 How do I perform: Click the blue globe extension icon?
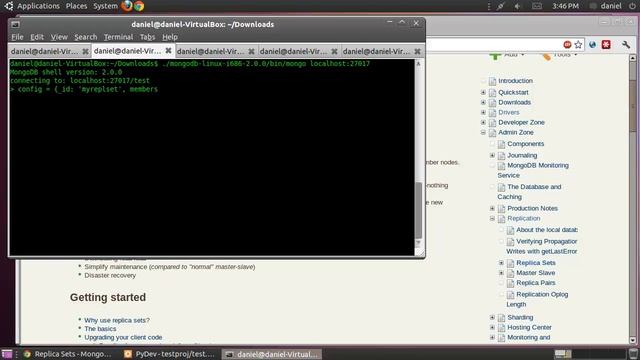[593, 44]
